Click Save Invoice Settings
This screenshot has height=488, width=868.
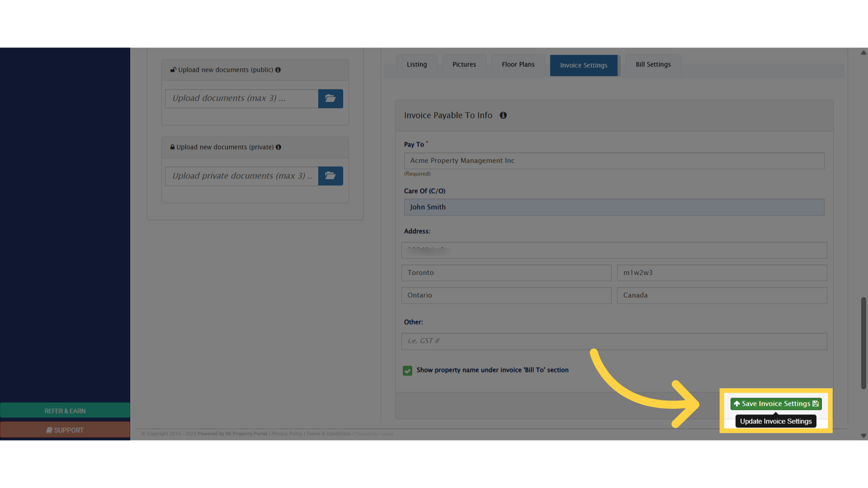click(x=775, y=404)
